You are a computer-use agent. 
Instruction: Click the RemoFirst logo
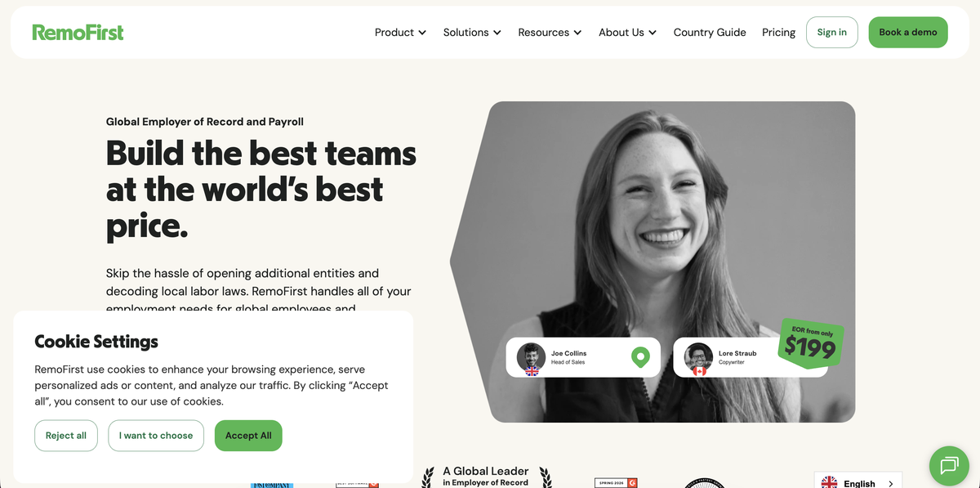[78, 33]
